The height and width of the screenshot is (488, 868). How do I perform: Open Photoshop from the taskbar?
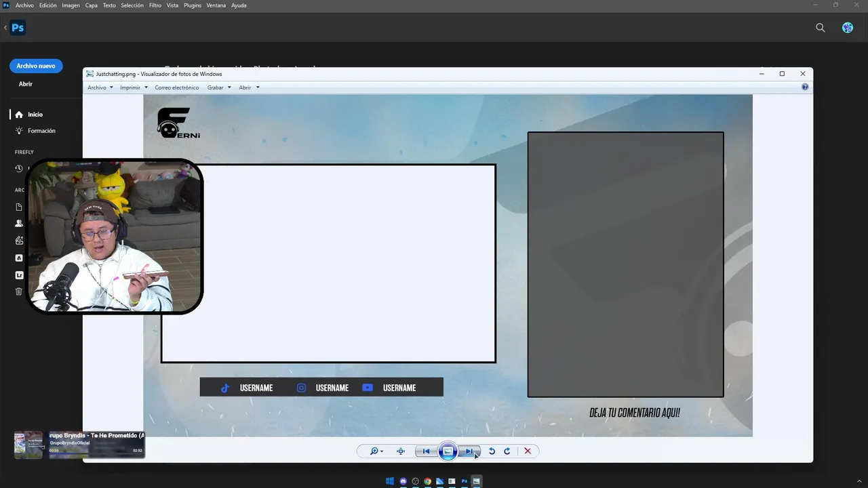tap(465, 481)
